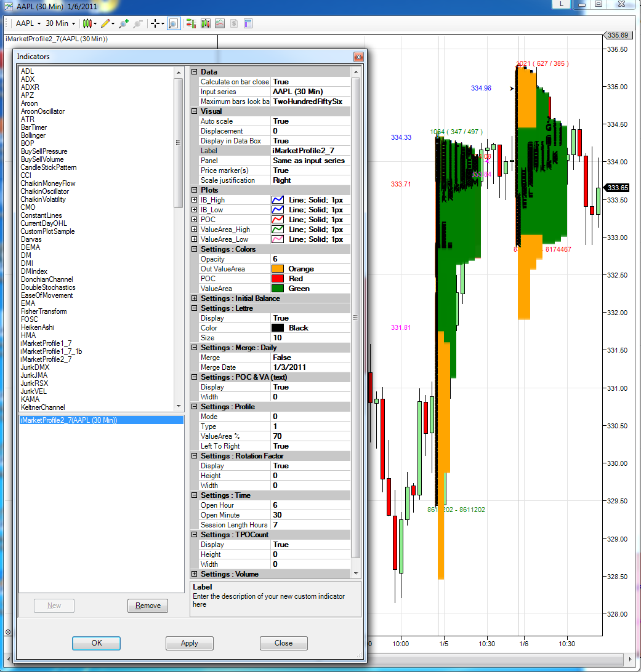The height and width of the screenshot is (672, 641).
Task: Open the indicators chart icon in toolbar
Action: coord(220,23)
